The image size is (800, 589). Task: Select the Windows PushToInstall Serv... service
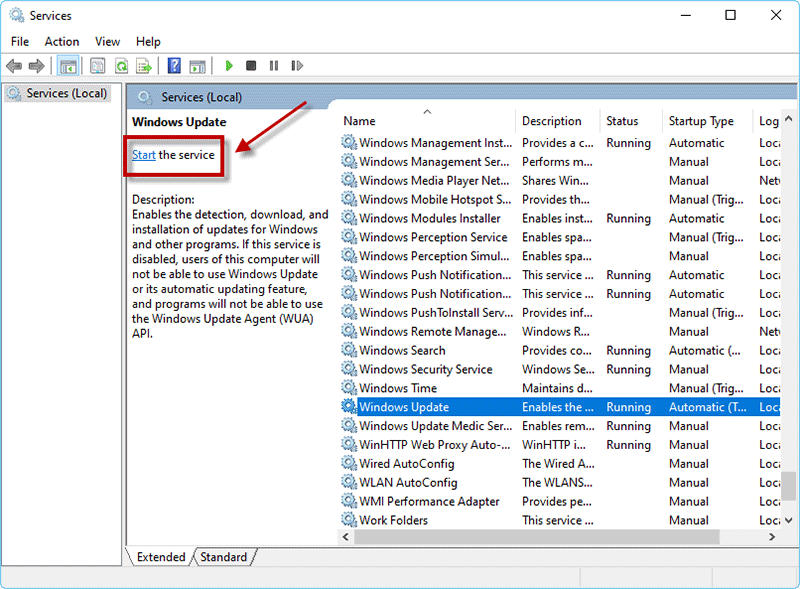[x=560, y=312]
